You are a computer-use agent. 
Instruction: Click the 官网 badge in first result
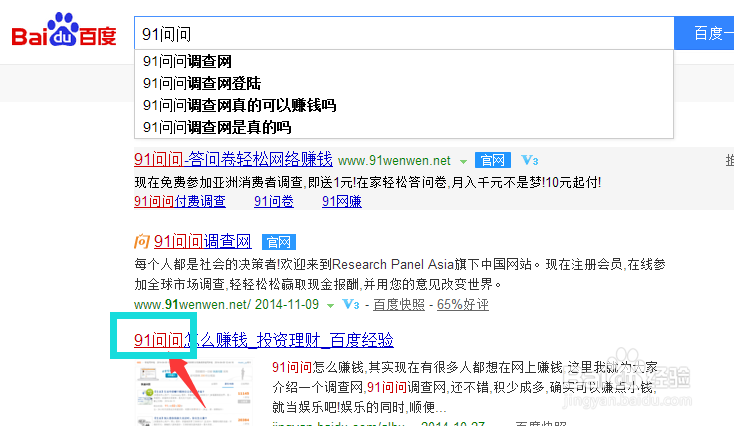[492, 161]
